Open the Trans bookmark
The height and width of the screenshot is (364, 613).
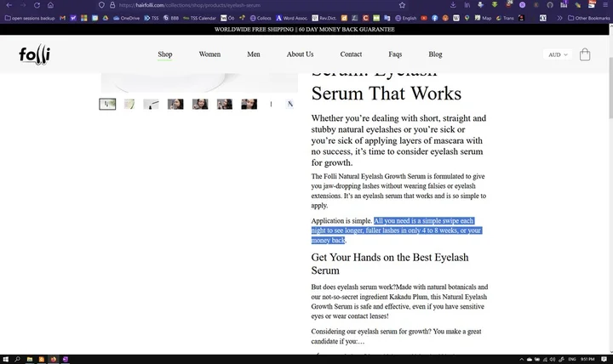click(x=505, y=18)
